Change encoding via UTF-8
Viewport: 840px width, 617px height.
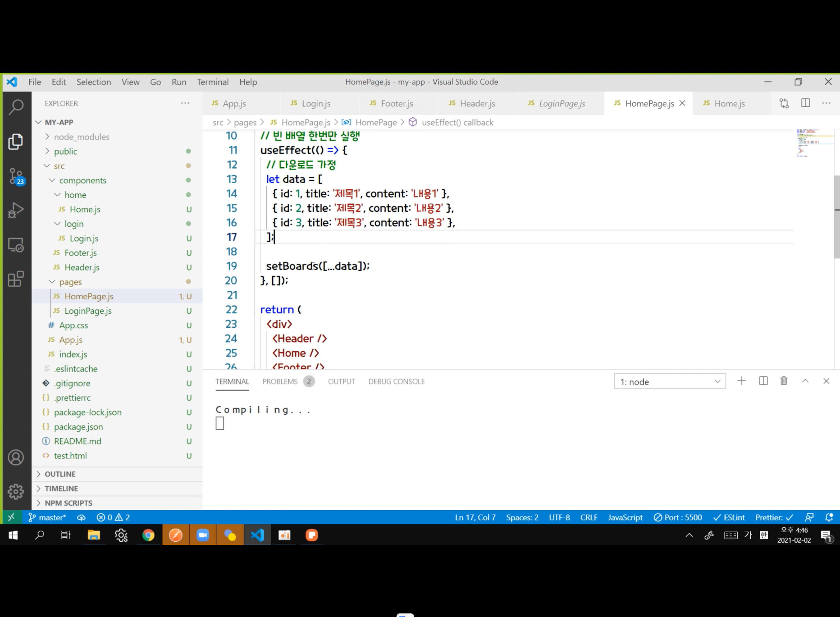[x=559, y=517]
